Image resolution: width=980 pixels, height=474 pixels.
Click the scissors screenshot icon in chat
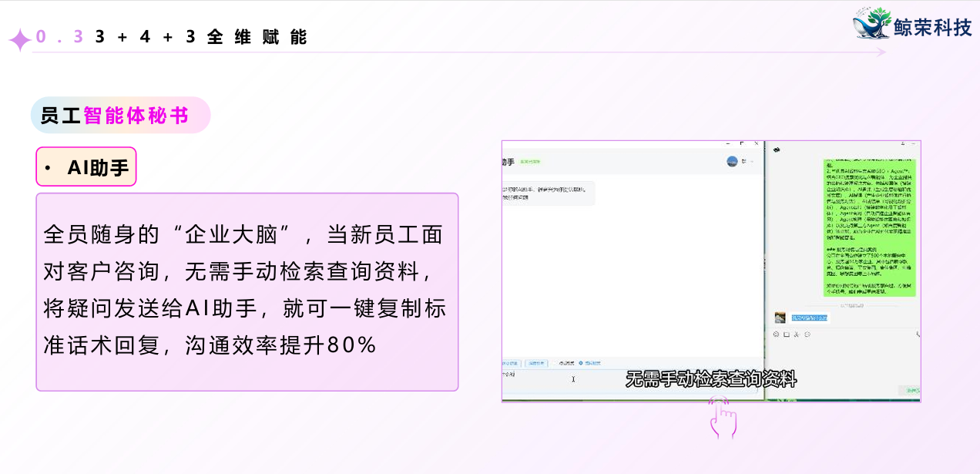pyautogui.click(x=797, y=334)
